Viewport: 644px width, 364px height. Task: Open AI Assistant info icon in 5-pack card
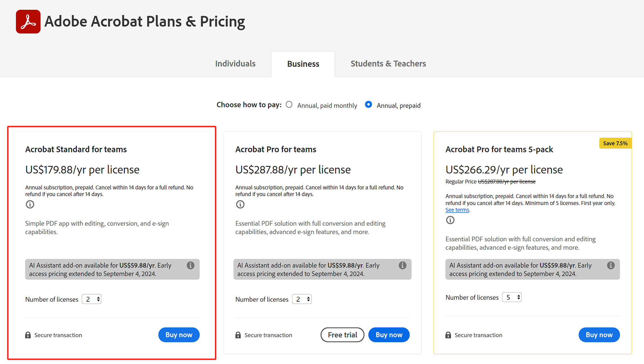coord(611,265)
